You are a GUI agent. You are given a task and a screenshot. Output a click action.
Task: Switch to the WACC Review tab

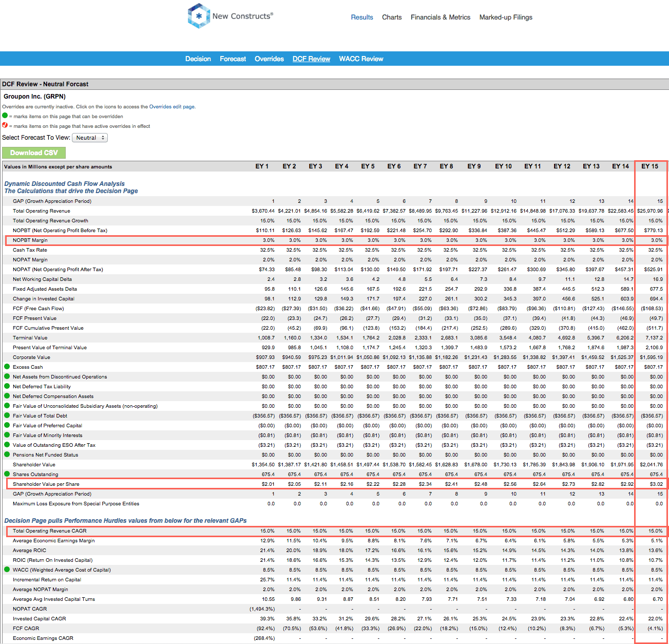[361, 59]
